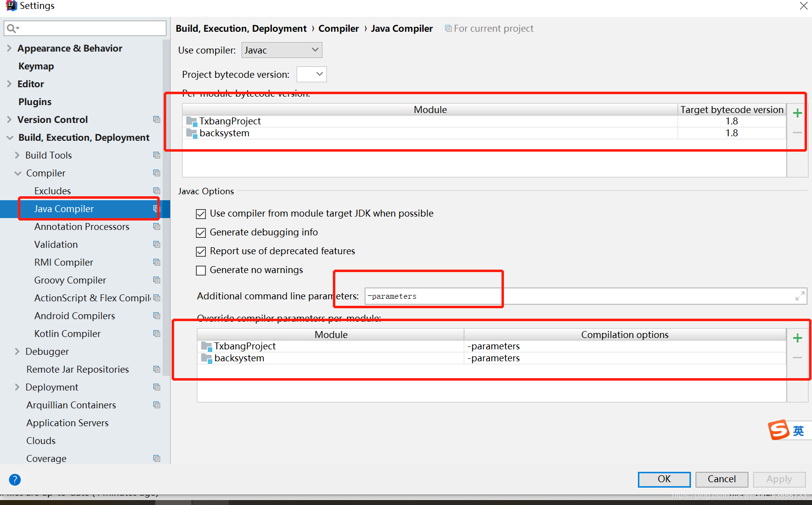This screenshot has height=505, width=812.
Task: Expand the Appearance & Behavior section
Action: [9, 48]
